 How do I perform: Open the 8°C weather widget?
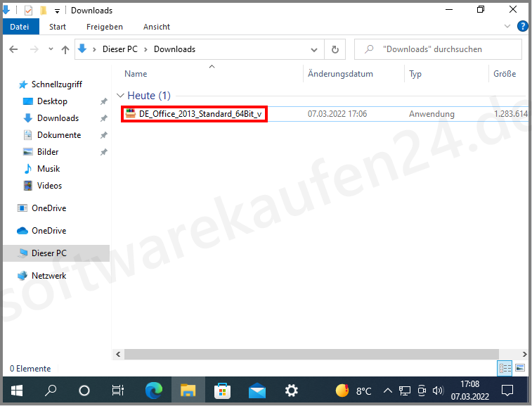(353, 391)
